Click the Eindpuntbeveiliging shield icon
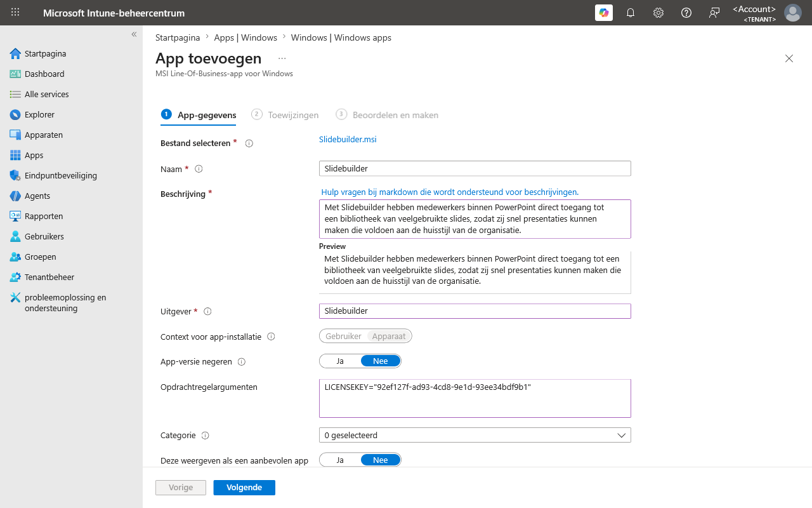The image size is (812, 508). (15, 175)
